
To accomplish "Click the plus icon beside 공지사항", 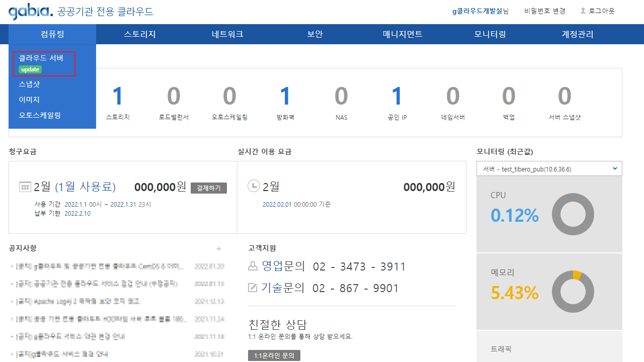I will click(219, 248).
